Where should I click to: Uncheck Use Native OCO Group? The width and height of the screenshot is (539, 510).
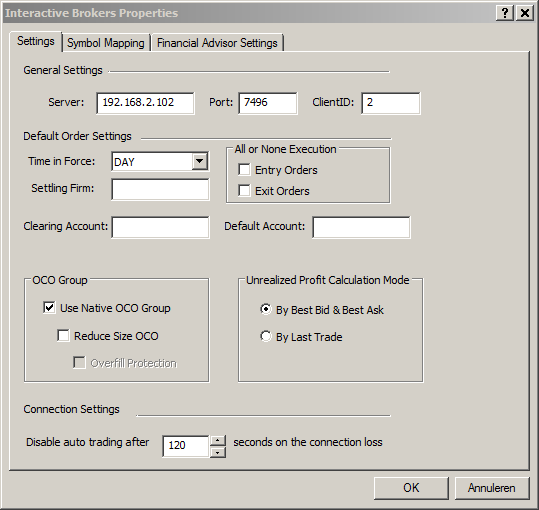[49, 308]
